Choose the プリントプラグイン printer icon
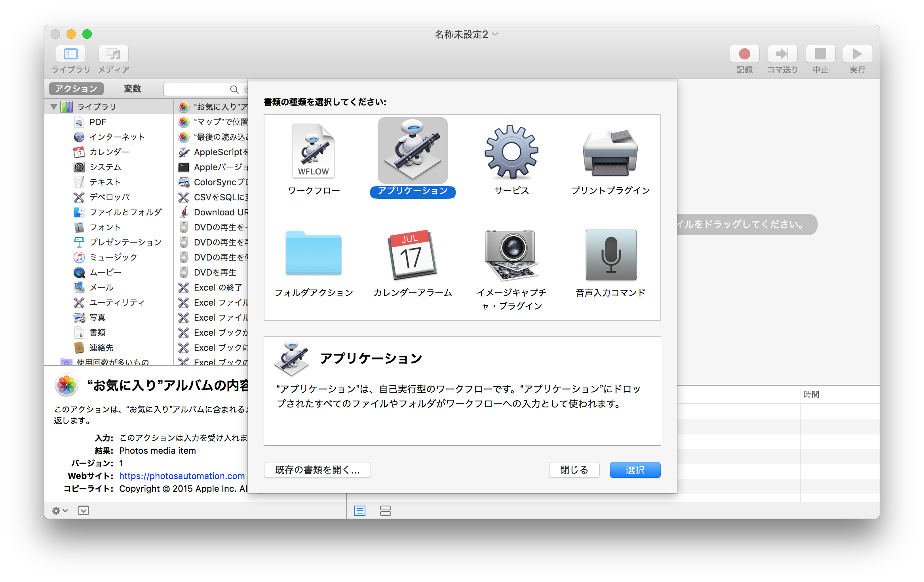924x582 pixels. pyautogui.click(x=610, y=153)
